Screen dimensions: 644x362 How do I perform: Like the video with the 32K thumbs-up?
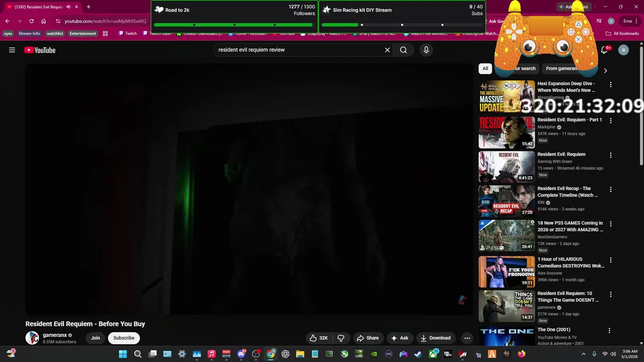point(319,338)
